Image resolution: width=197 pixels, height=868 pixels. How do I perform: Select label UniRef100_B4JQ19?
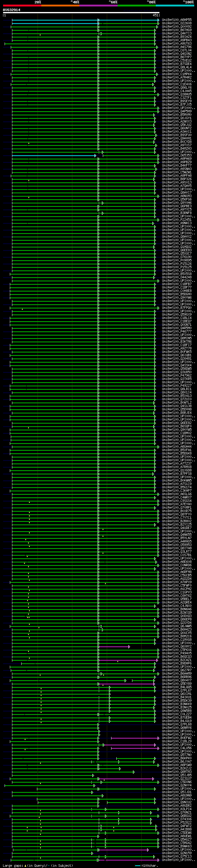(177, 721)
